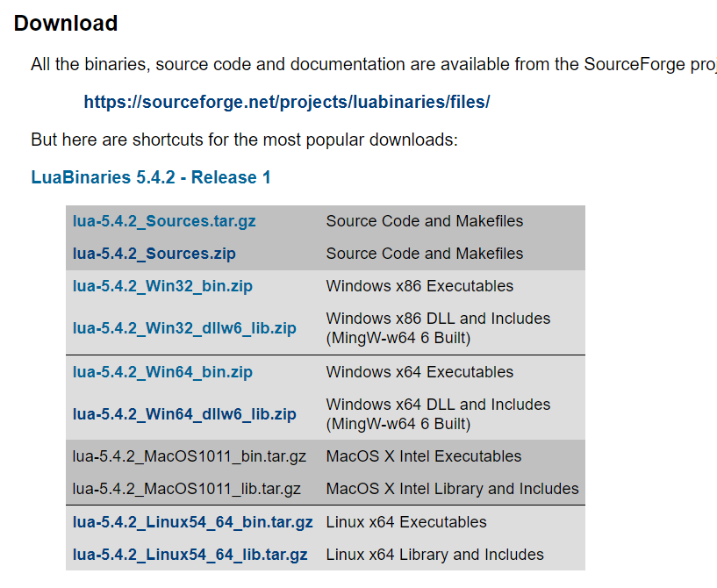The width and height of the screenshot is (717, 588).
Task: Click lua-5.4.2_MacOS1011_bin.tar.gz text
Action: click(190, 456)
